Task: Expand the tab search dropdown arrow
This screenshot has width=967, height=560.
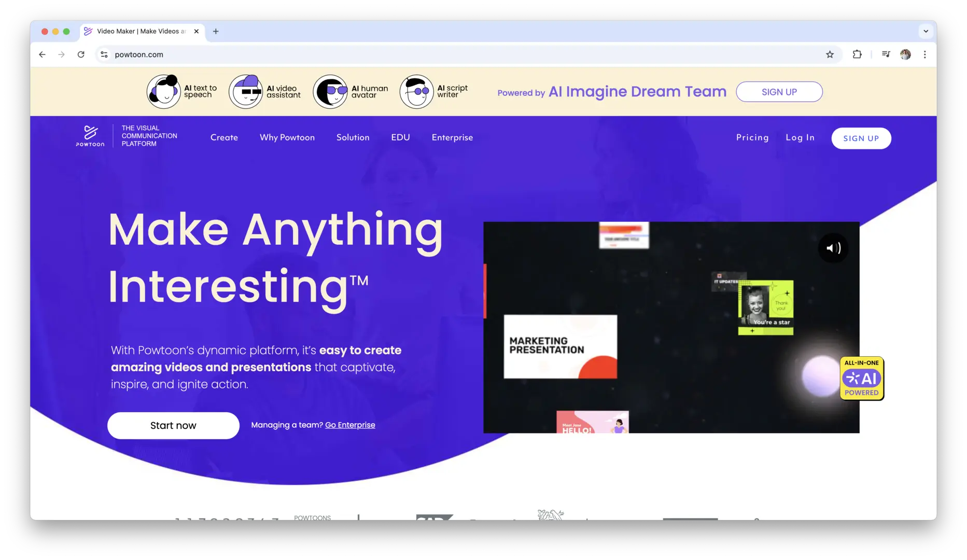Action: pos(926,31)
